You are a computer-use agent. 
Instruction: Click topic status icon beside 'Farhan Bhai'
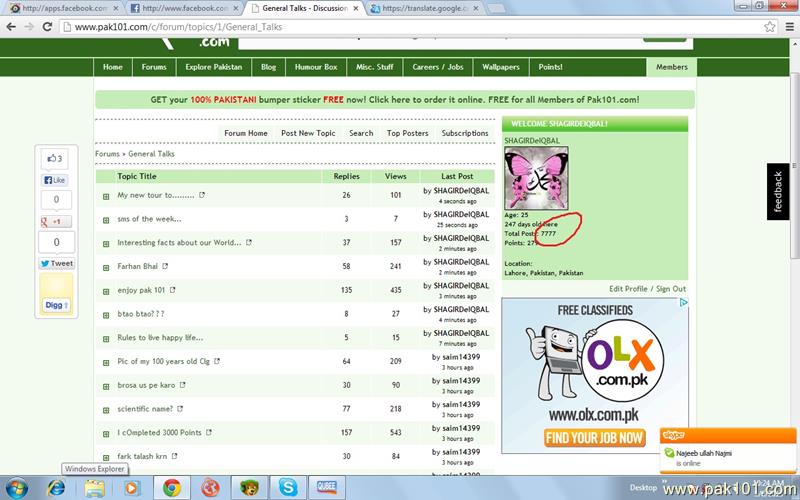pos(106,267)
